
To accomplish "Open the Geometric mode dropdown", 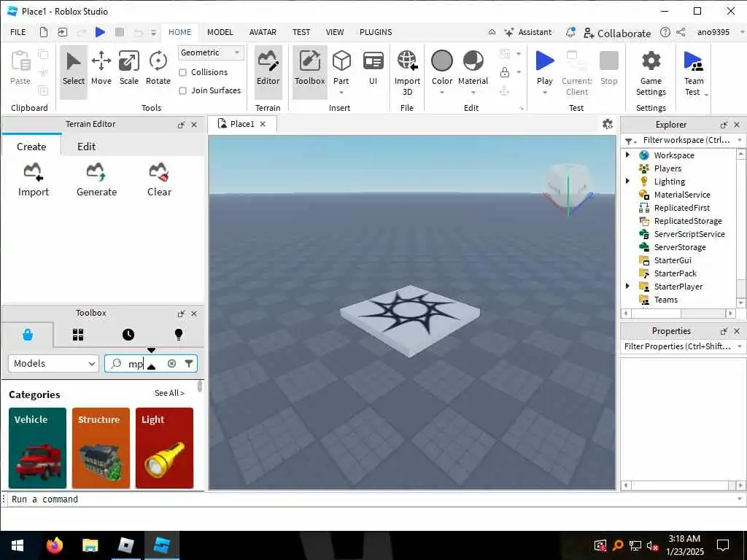I will [211, 52].
